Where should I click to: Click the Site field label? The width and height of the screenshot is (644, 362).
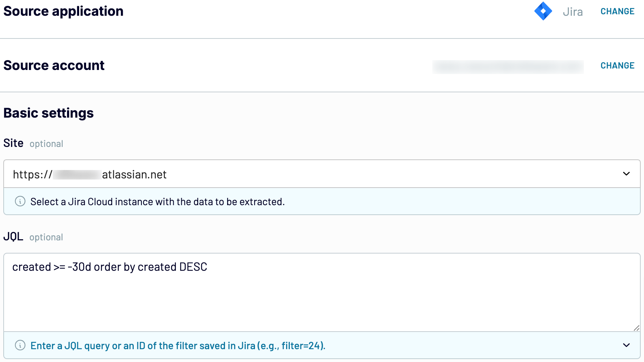(14, 143)
